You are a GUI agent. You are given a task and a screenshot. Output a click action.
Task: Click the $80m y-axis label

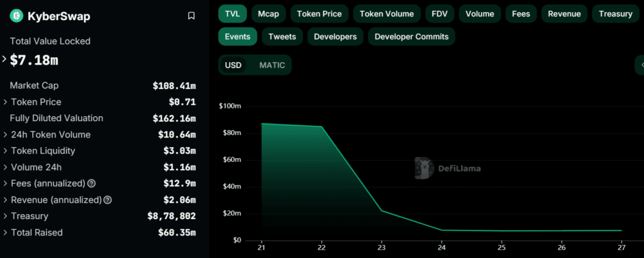click(x=232, y=133)
